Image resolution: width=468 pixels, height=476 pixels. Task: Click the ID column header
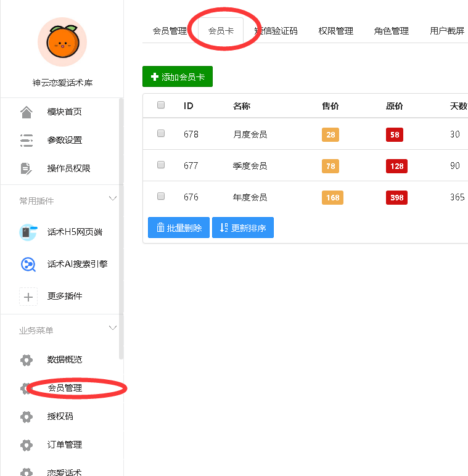click(x=189, y=105)
